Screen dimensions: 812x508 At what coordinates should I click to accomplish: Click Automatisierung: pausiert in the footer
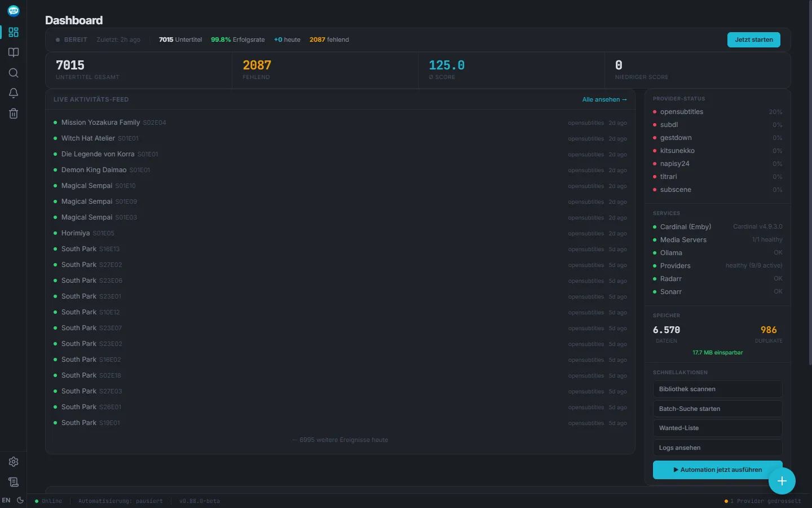(120, 501)
